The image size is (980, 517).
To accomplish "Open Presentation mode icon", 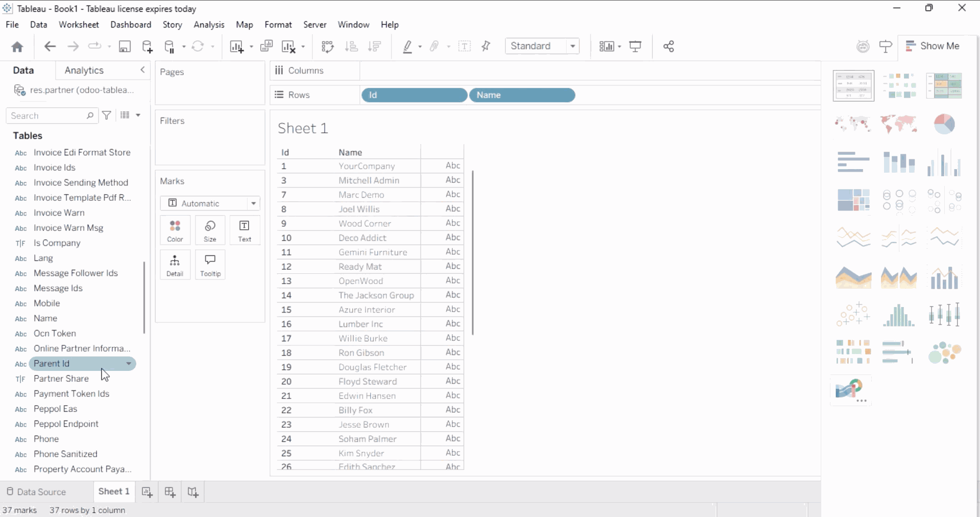I will click(635, 47).
